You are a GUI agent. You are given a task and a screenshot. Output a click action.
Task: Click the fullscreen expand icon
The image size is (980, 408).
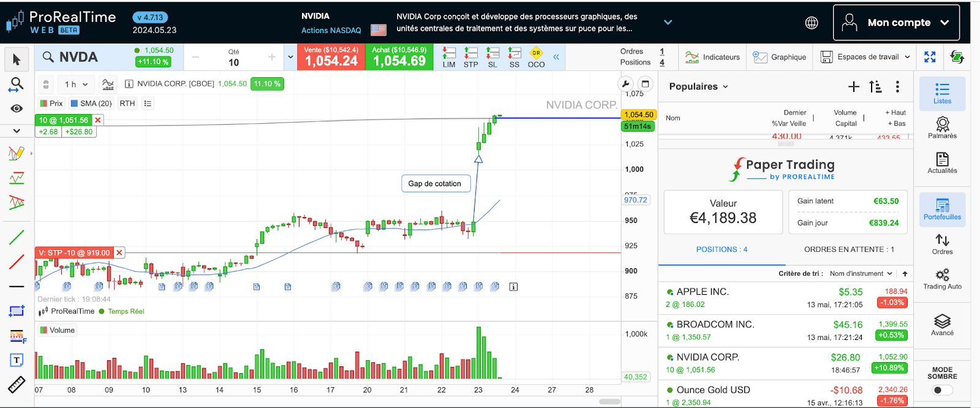930,57
